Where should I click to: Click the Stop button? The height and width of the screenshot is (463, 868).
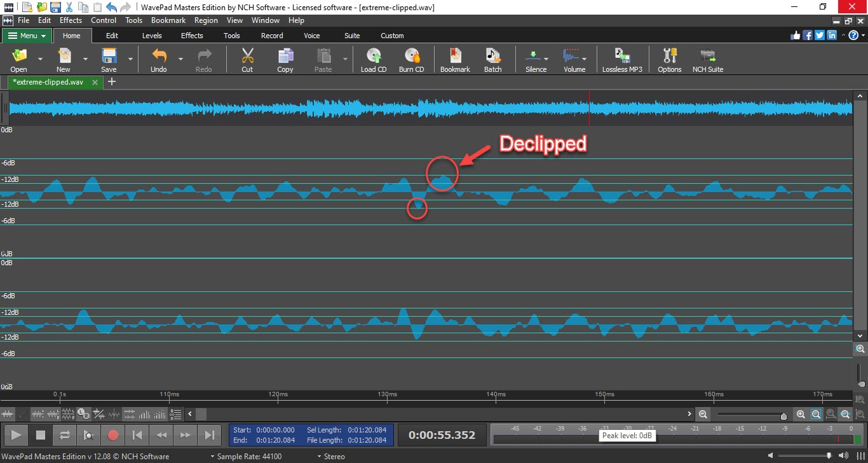pyautogui.click(x=41, y=435)
